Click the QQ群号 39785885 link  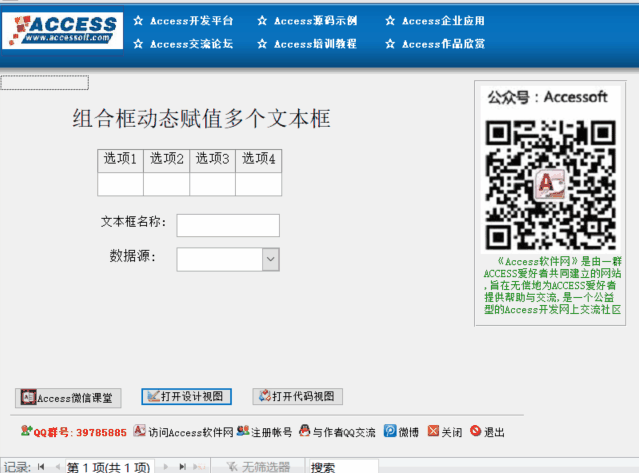[80, 432]
